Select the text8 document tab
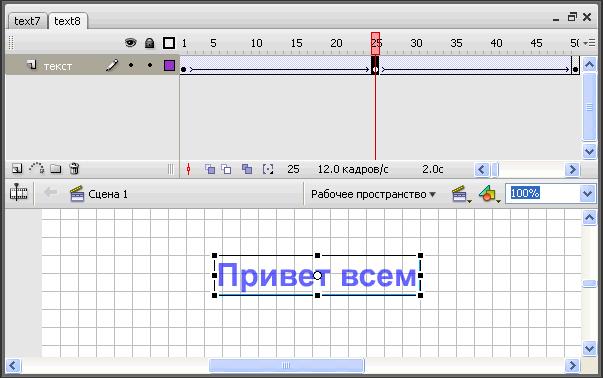 (x=68, y=21)
